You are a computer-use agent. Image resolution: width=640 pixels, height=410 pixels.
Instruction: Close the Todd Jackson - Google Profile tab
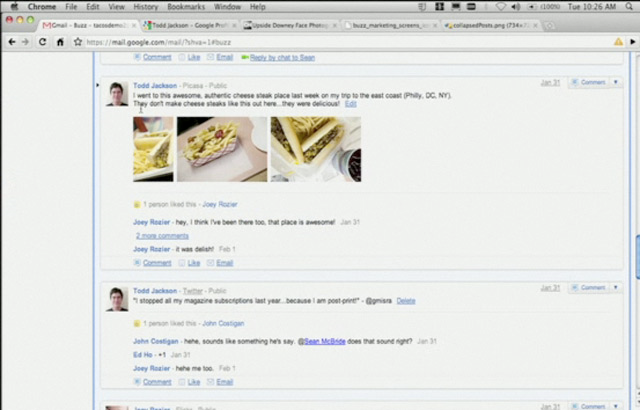click(234, 25)
